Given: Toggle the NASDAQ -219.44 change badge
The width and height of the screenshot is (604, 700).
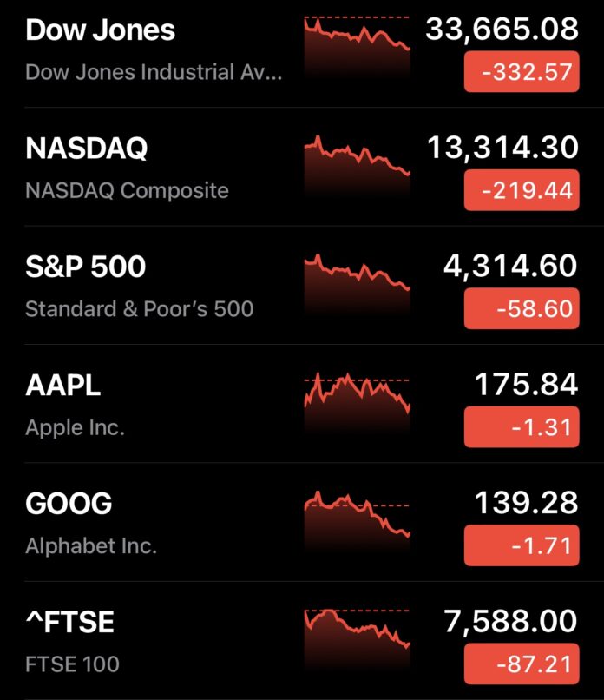Looking at the screenshot, I should (x=522, y=190).
